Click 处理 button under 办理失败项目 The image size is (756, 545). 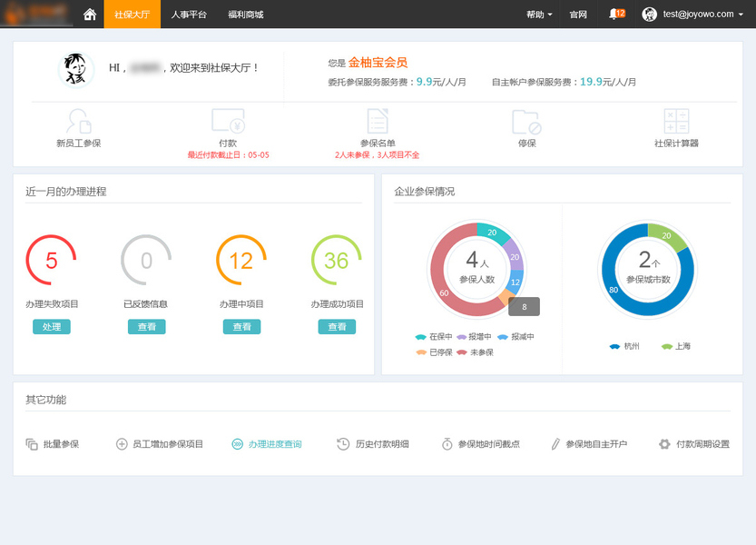(52, 327)
